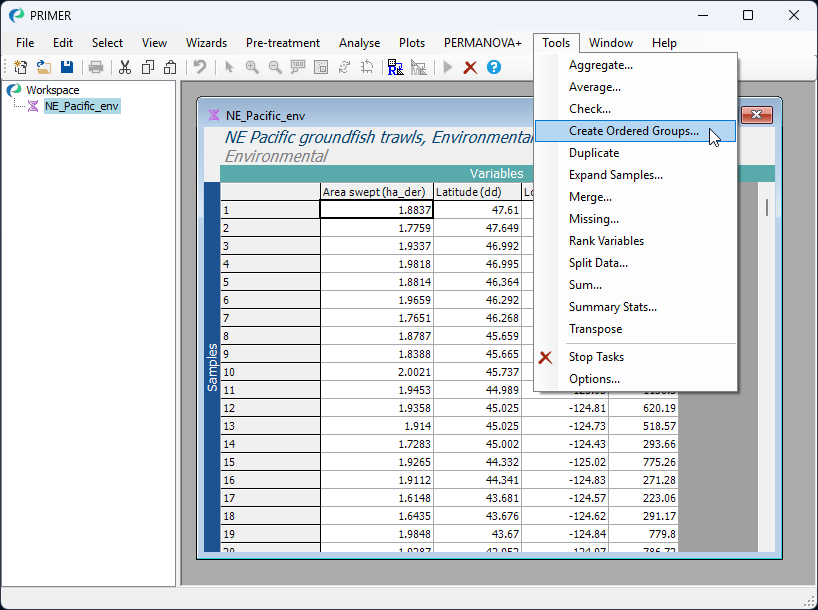The image size is (818, 610).
Task: Open Help via blue question mark icon
Action: [x=493, y=67]
